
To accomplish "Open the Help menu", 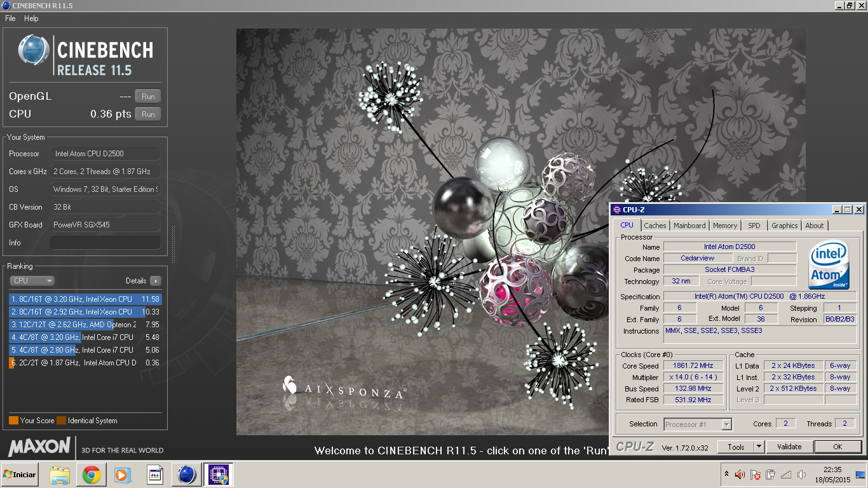I will click(x=31, y=18).
